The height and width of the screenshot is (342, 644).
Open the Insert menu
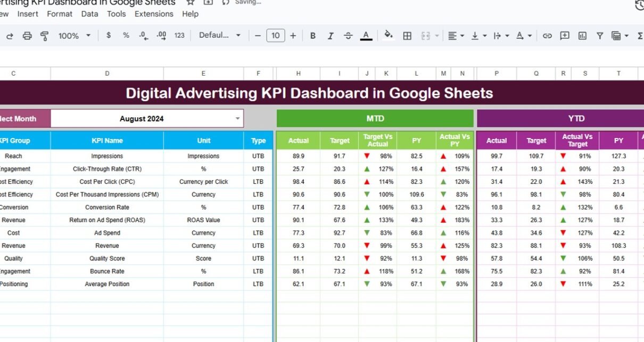click(28, 14)
